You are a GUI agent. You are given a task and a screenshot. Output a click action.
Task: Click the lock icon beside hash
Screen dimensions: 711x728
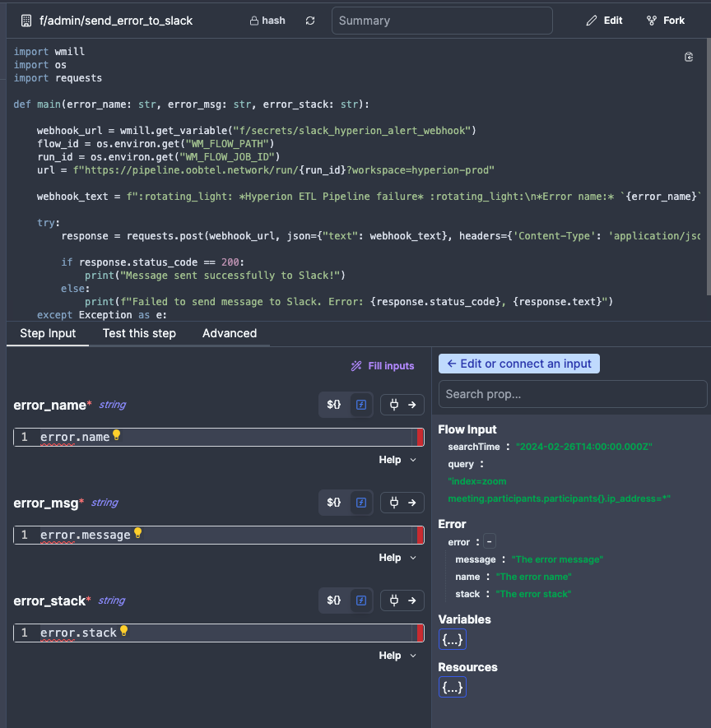(x=253, y=20)
